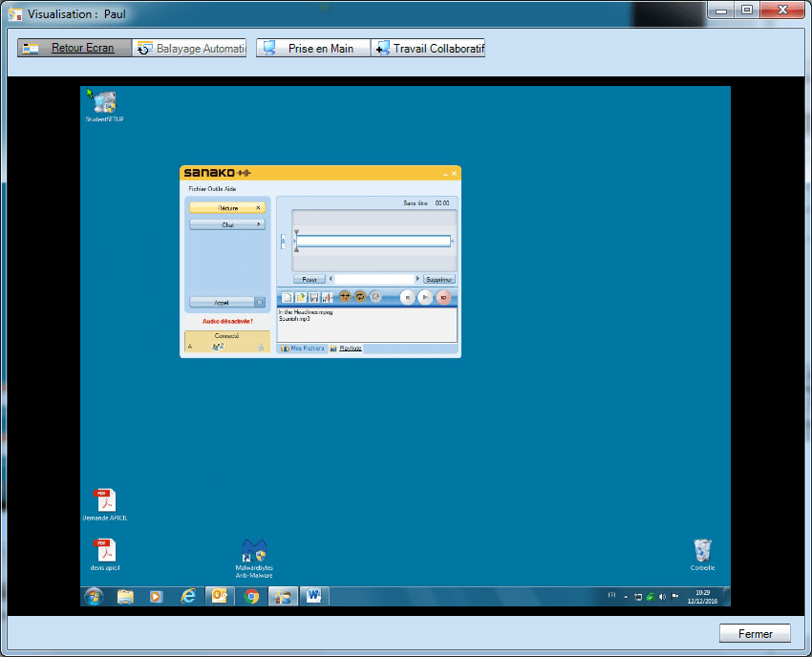Image resolution: width=812 pixels, height=657 pixels.
Task: Select Spanish.mp3 in the playlist
Action: tap(294, 319)
